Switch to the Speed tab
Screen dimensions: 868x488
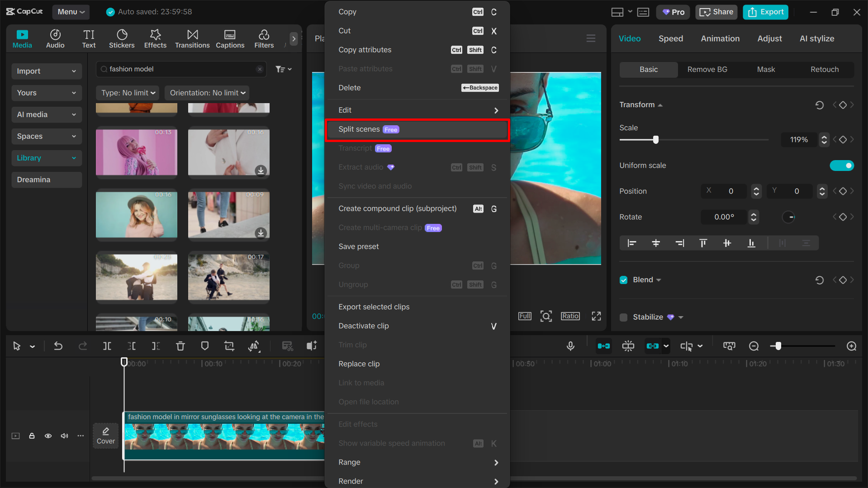point(670,38)
